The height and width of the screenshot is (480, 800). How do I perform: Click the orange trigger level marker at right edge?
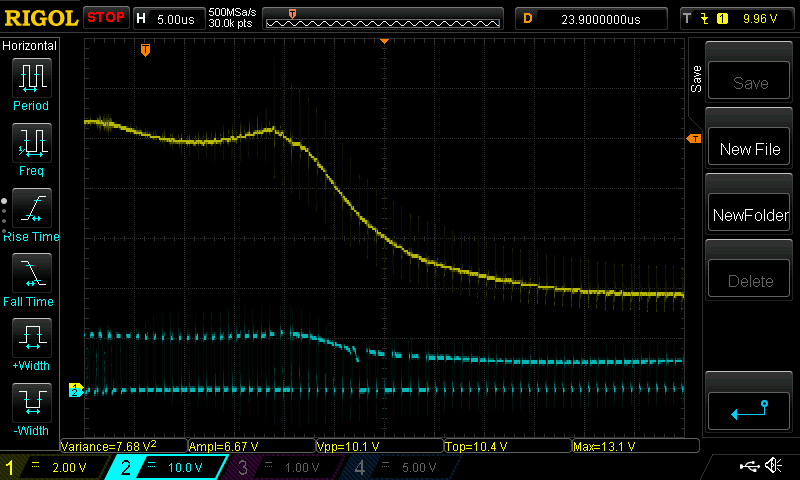694,139
